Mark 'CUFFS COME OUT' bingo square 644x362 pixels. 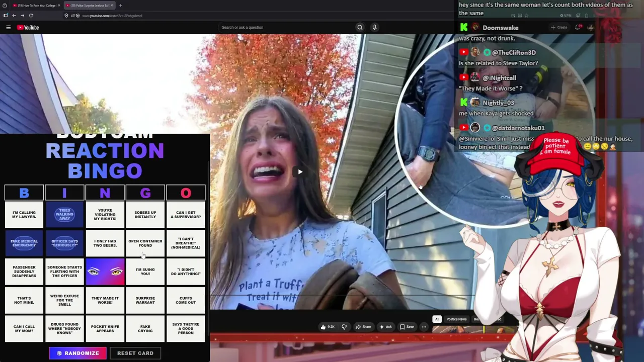186,300
